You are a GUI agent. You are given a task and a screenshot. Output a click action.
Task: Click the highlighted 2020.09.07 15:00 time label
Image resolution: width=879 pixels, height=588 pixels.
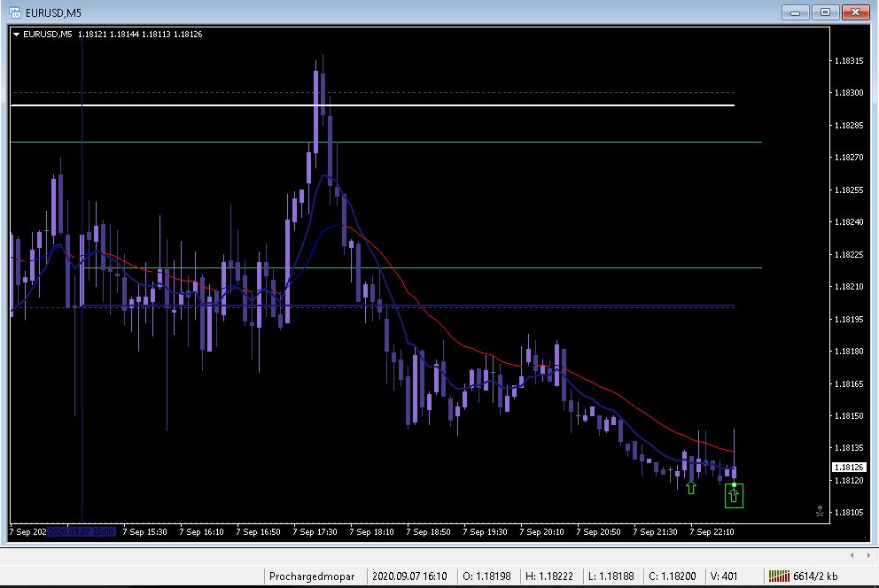pos(82,531)
